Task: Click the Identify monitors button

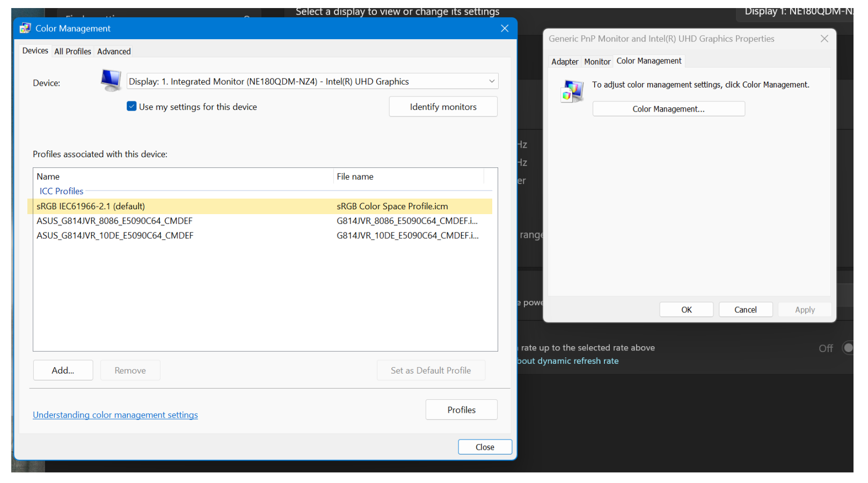Action: (x=443, y=107)
